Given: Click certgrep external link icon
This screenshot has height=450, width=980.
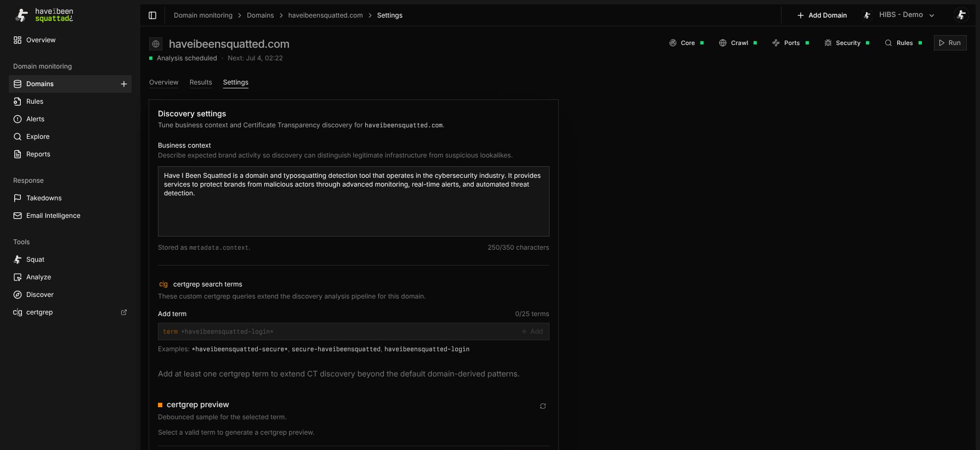Looking at the screenshot, I should coord(124,312).
